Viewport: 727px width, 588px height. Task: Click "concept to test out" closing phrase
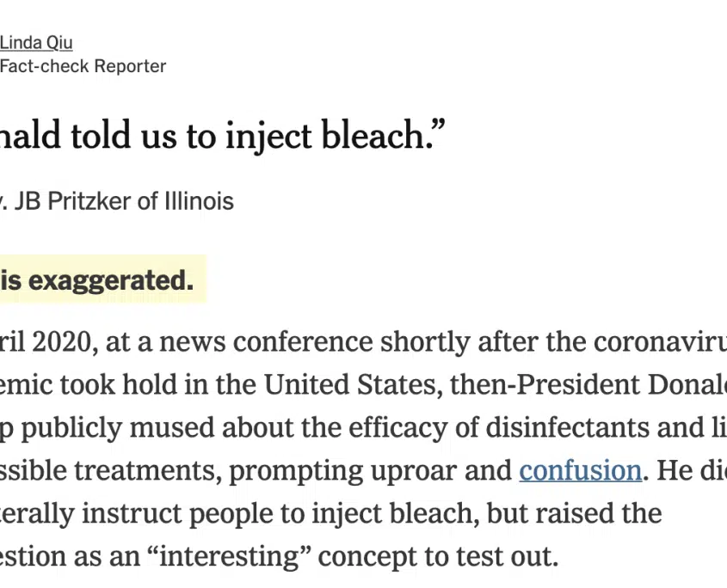(x=438, y=556)
